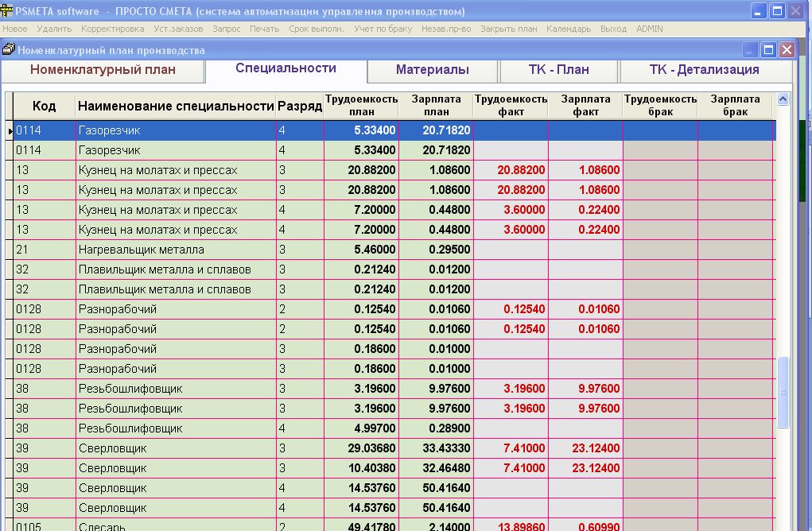Minimize the inner Номенклатурный план window

[x=751, y=50]
